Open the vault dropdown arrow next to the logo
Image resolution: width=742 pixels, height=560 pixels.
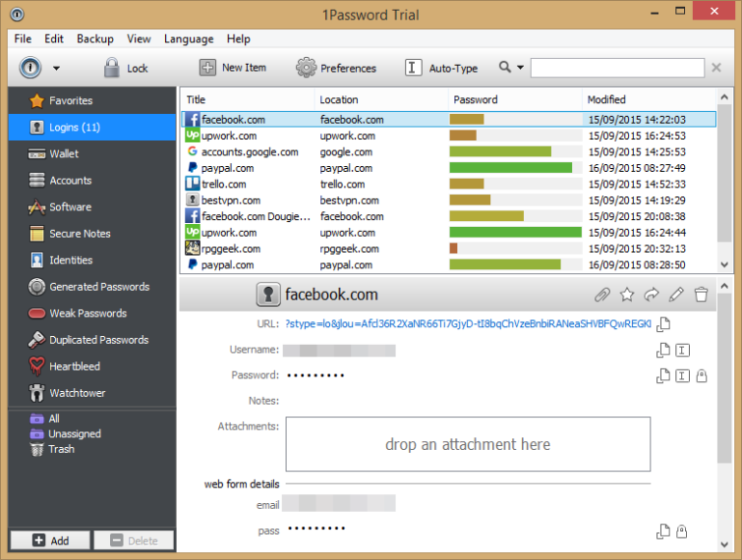point(56,68)
